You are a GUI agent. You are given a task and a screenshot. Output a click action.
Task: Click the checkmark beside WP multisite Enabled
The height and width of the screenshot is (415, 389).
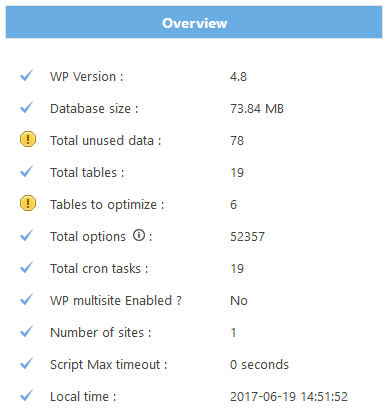(26, 300)
